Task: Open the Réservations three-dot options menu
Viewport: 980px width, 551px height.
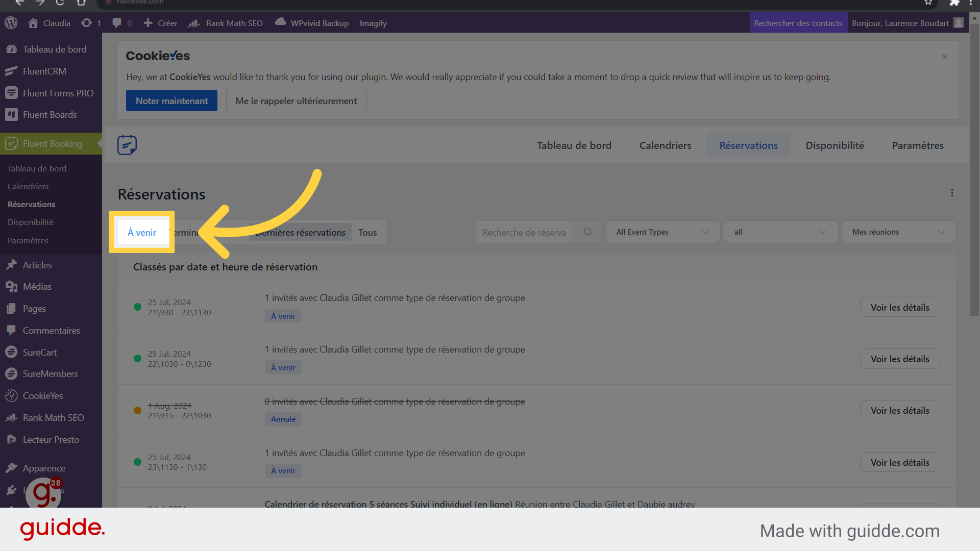Action: (952, 193)
